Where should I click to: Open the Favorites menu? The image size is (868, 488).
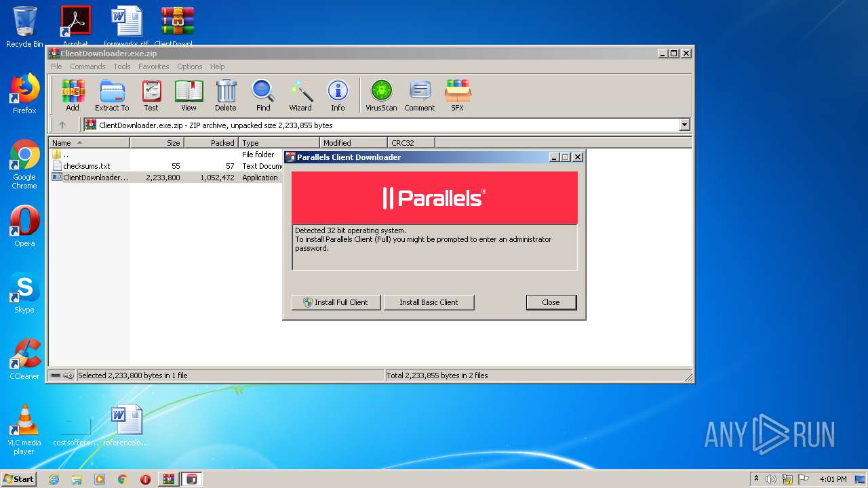(154, 66)
